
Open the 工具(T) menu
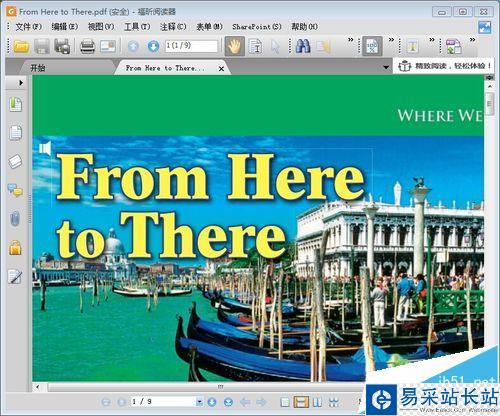(x=137, y=27)
